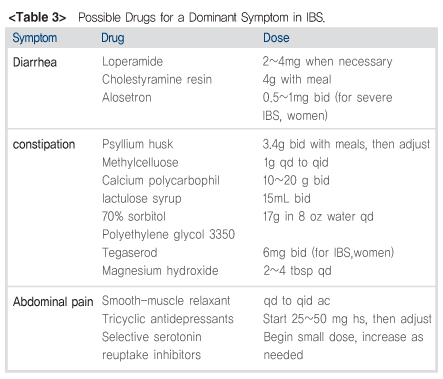Viewport: 443px width, 379px height.
Task: Click the Psyllium husk entry
Action: 137,144
